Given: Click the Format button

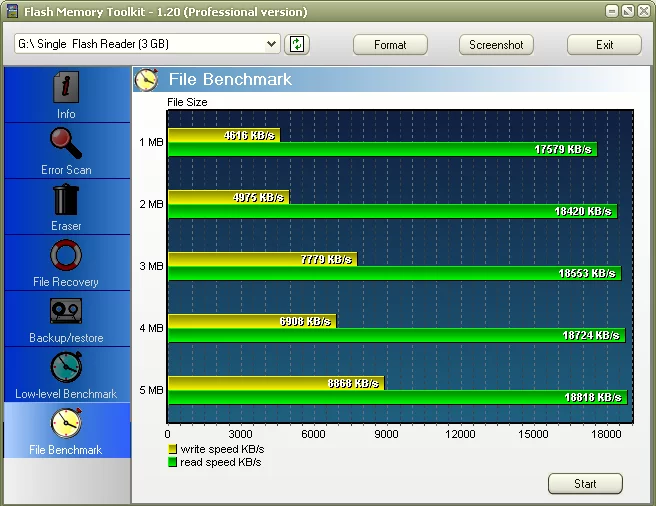Looking at the screenshot, I should [390, 44].
